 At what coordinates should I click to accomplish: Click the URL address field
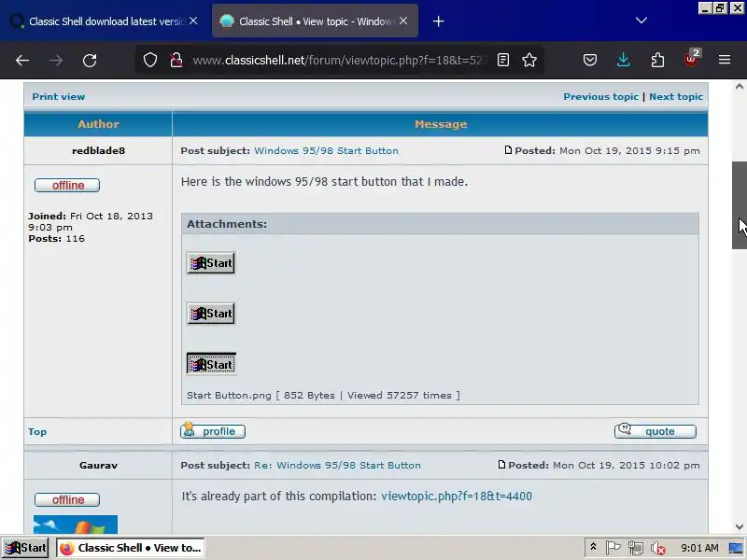[x=339, y=61]
